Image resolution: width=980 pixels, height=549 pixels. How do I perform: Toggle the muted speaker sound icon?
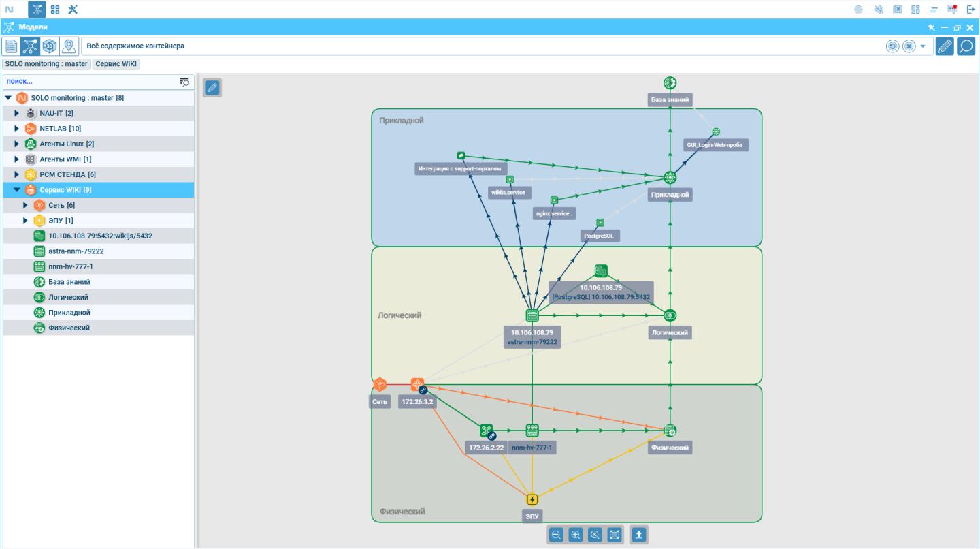tap(879, 10)
